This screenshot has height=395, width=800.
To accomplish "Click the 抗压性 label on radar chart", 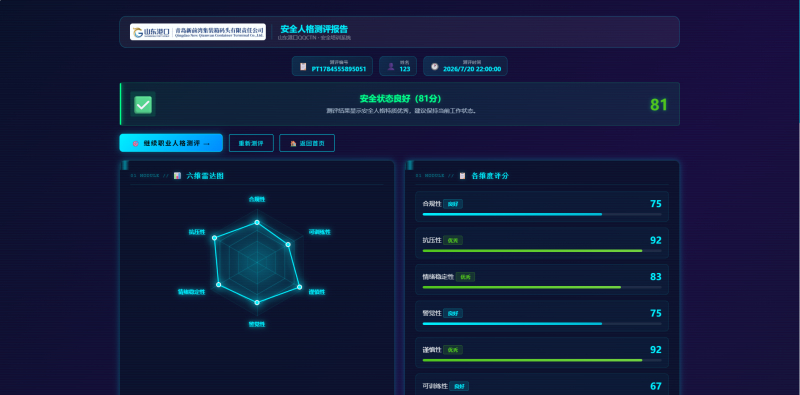I will point(196,232).
